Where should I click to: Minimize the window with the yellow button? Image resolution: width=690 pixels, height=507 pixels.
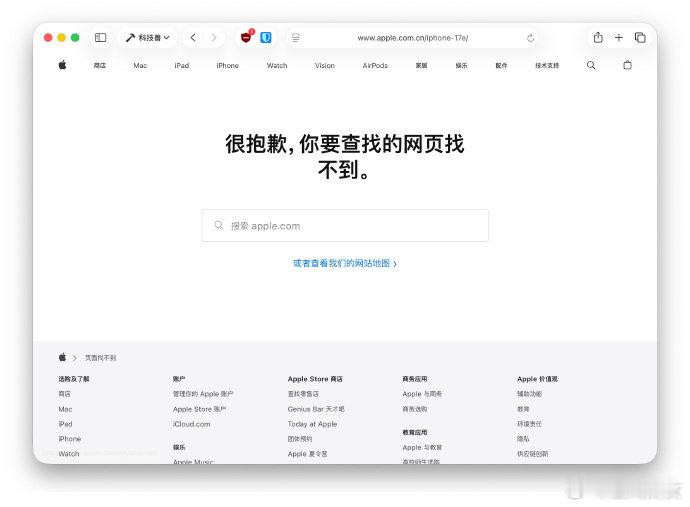coord(62,38)
